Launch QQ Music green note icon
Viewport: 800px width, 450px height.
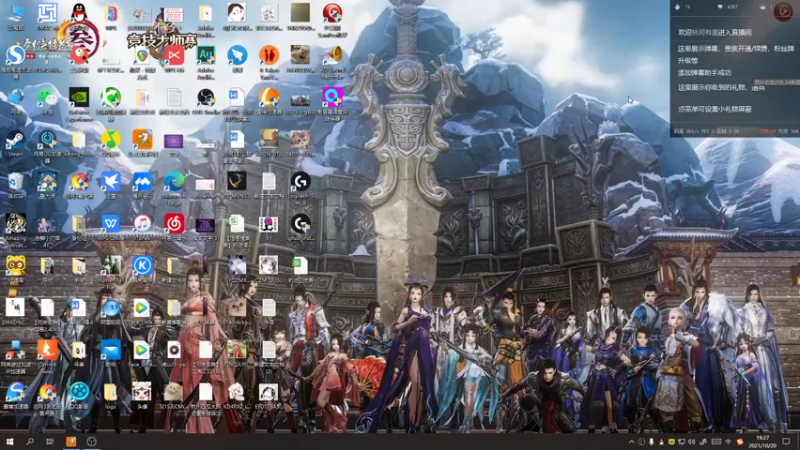tap(111, 139)
